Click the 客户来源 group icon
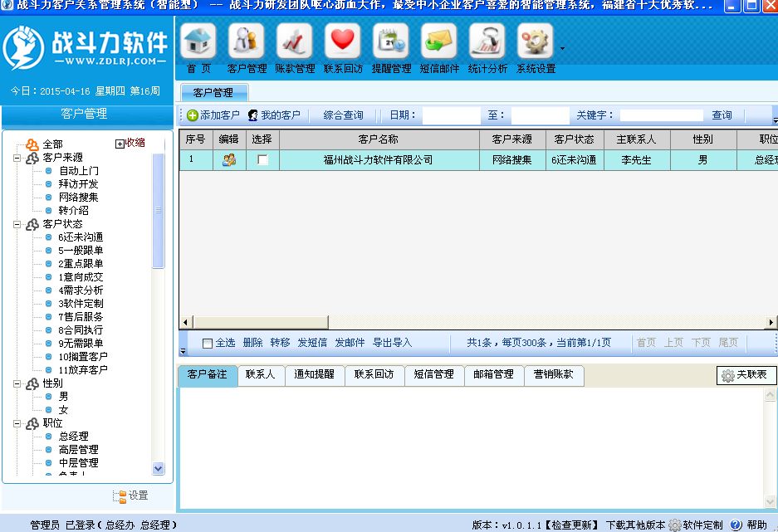The width and height of the screenshot is (778, 532). click(x=32, y=158)
